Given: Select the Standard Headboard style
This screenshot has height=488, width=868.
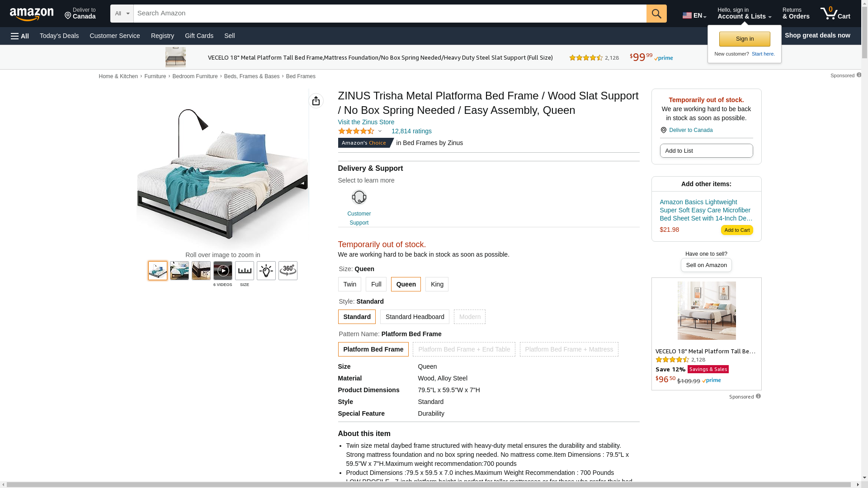Looking at the screenshot, I should point(415,317).
